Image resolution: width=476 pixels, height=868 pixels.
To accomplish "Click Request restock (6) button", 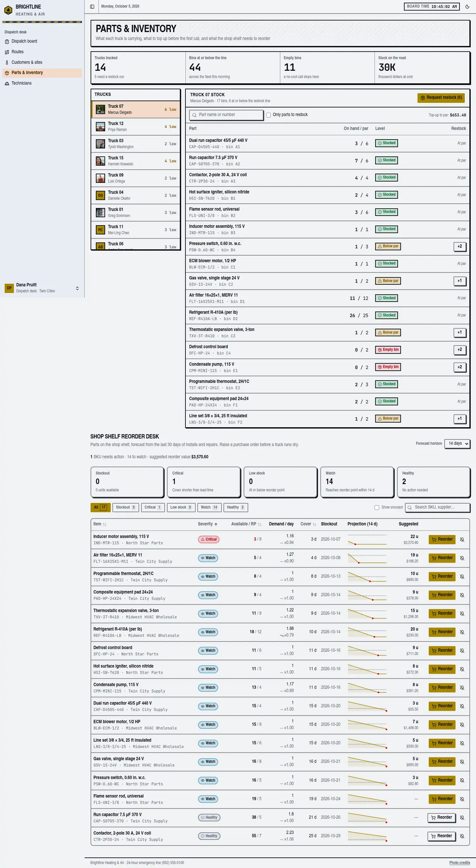I will (441, 98).
